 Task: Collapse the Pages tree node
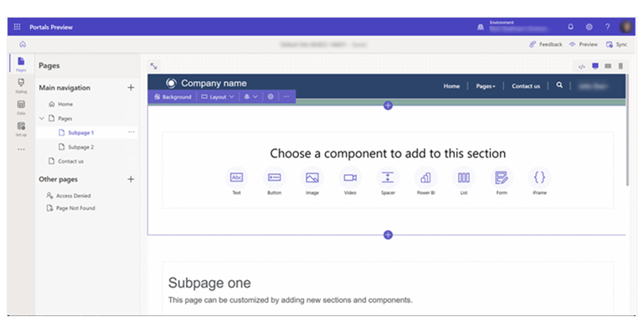click(42, 118)
